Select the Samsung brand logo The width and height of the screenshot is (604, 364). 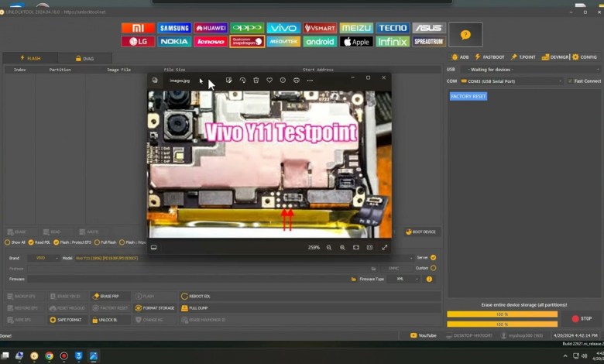click(174, 28)
